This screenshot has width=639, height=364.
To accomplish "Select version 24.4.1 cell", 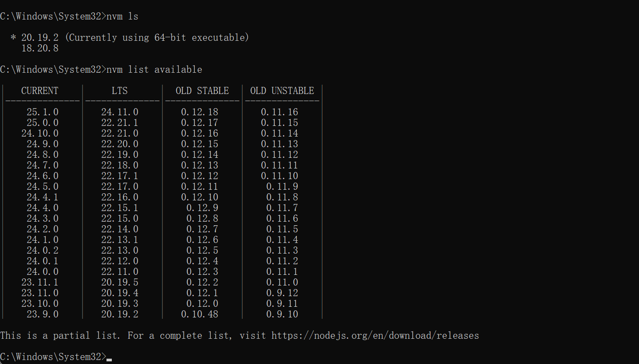I will click(x=43, y=197).
